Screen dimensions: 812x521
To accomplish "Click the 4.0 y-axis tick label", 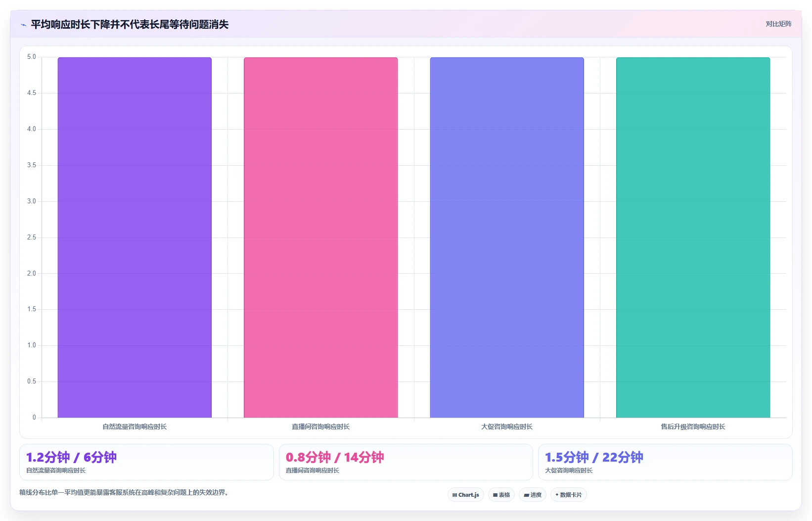I will [32, 129].
